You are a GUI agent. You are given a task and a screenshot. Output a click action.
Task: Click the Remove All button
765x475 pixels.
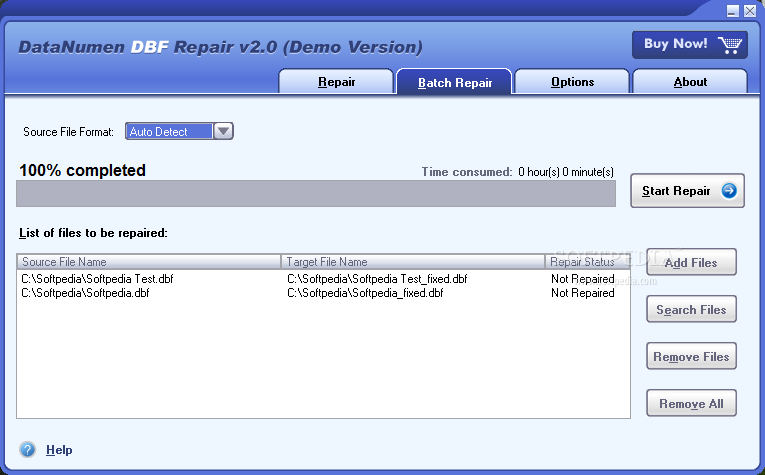coord(691,403)
